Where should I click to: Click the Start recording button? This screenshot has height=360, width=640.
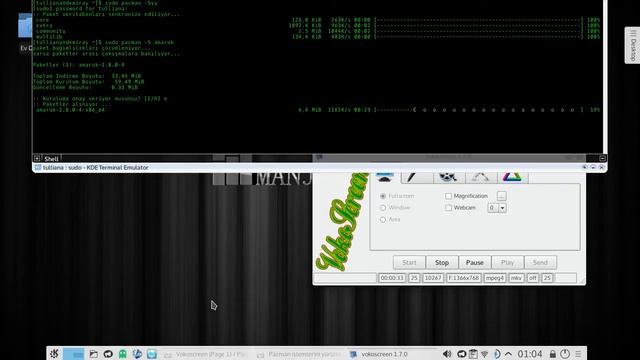pos(409,262)
